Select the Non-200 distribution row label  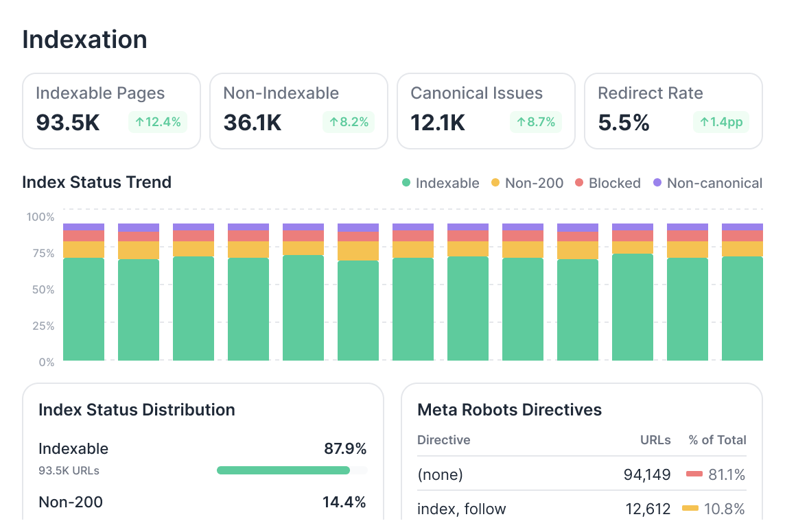[71, 502]
